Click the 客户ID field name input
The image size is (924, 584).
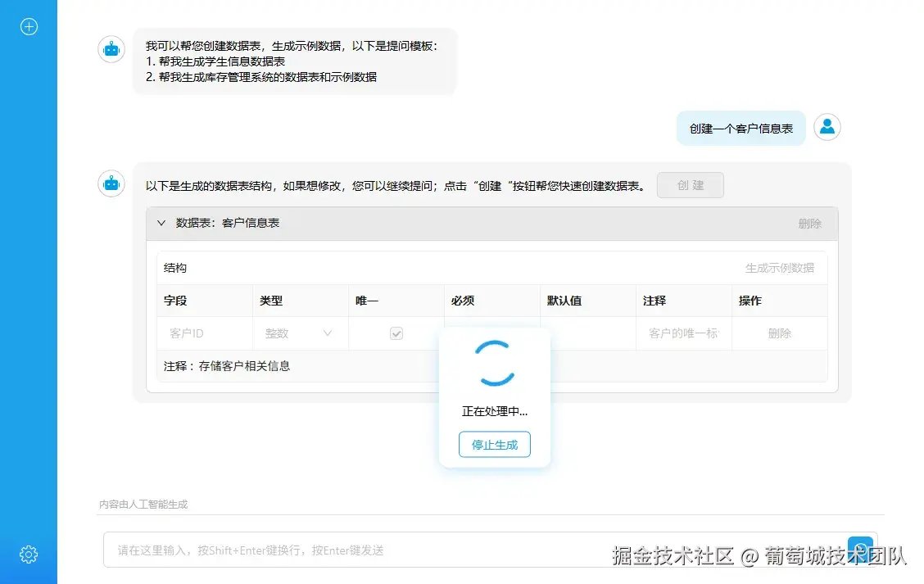pos(205,333)
